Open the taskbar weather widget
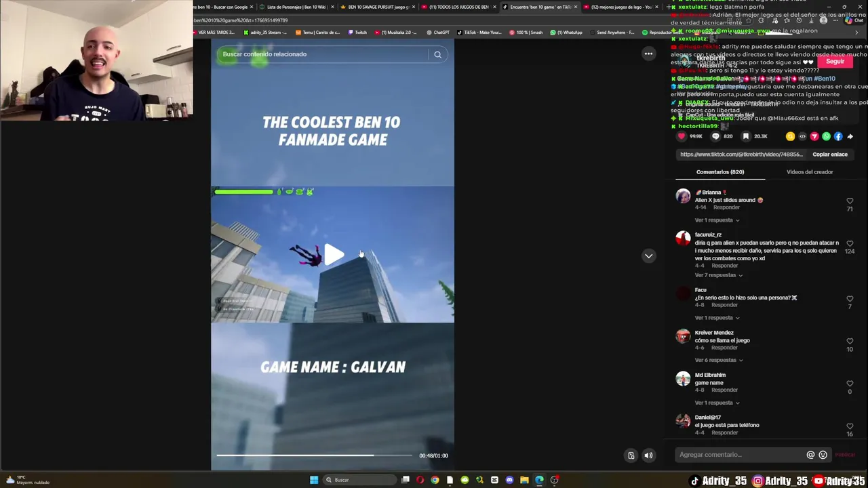 tap(27, 480)
